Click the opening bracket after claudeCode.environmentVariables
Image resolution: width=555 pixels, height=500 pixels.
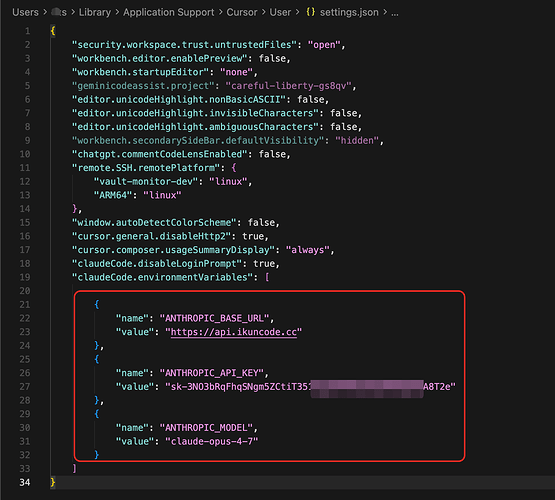(267, 277)
